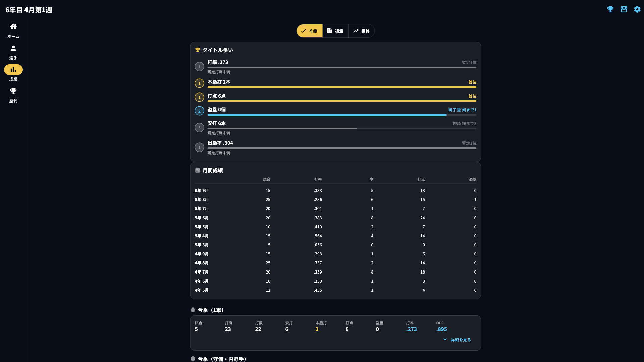Click the 6年目 4月第1週 date header
The width and height of the screenshot is (644, 362).
pyautogui.click(x=29, y=10)
